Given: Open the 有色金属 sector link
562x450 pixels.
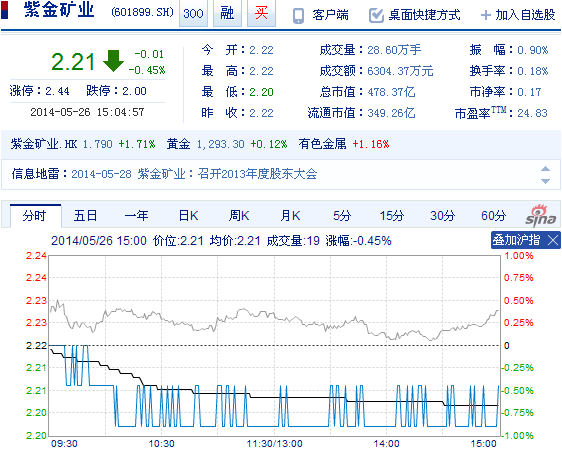Looking at the screenshot, I should (322, 144).
